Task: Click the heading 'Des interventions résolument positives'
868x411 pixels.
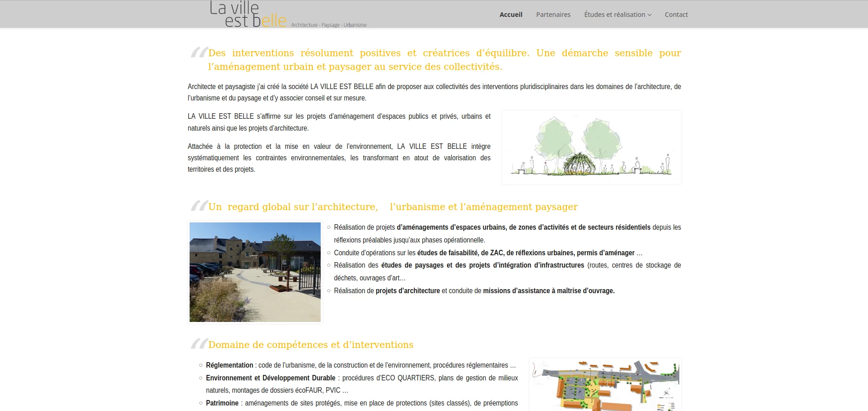Action: [445, 60]
